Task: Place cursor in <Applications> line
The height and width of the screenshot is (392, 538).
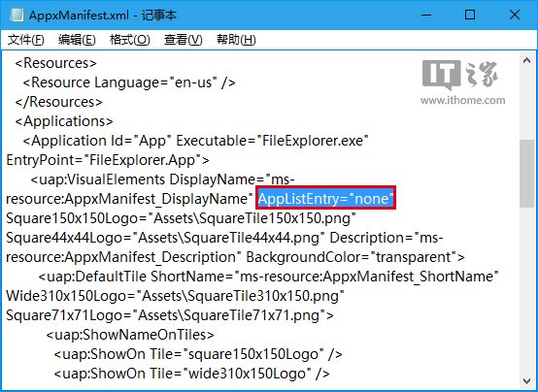Action: click(x=64, y=121)
